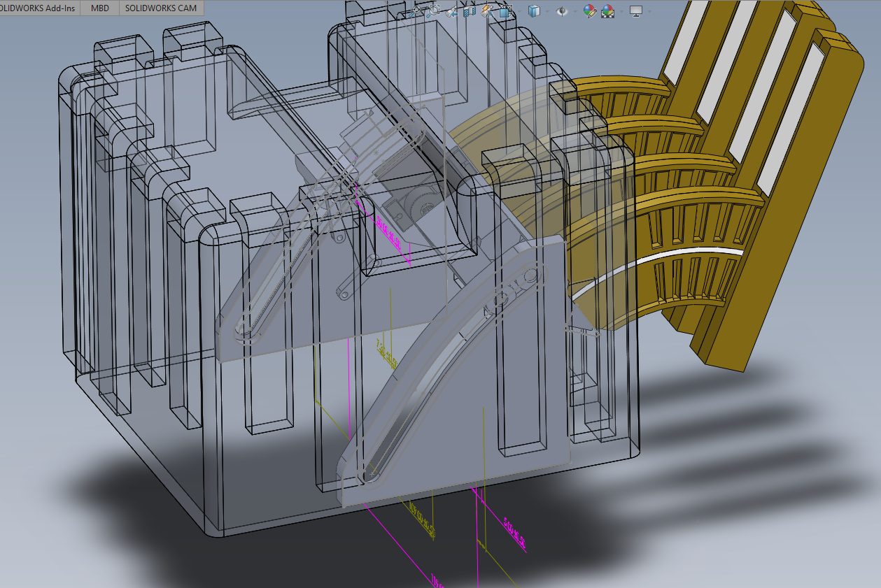881x588 pixels.
Task: Open the SOLIDWORKS Add-Ins tab
Action: coord(38,8)
